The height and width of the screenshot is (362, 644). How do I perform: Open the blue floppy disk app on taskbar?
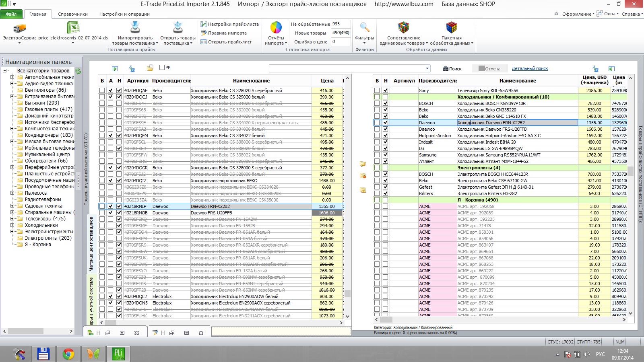pyautogui.click(x=43, y=354)
